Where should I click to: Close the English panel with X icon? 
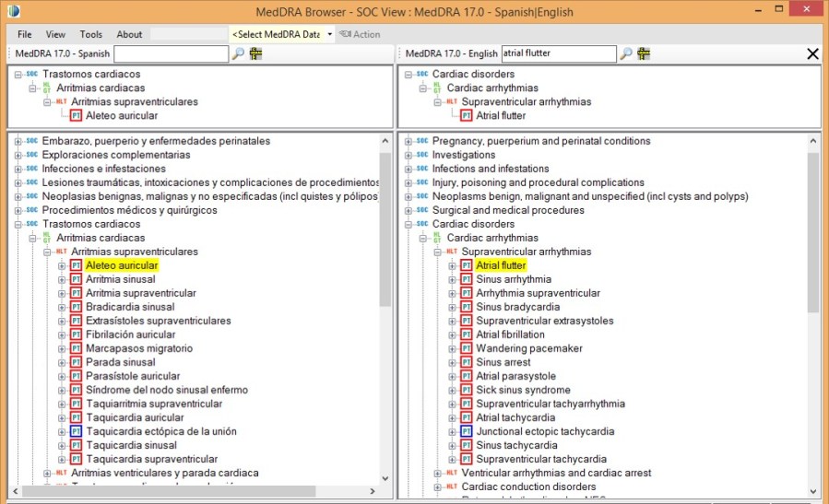[812, 53]
